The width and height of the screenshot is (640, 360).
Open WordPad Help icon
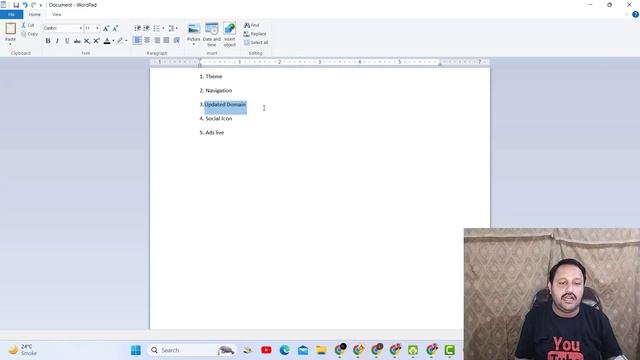point(635,14)
